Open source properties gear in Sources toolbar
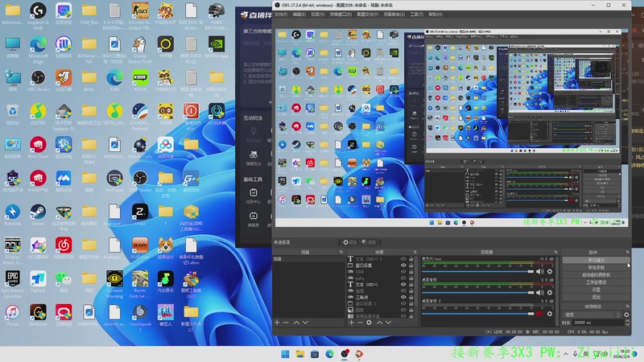This screenshot has width=644, height=362. click(x=369, y=323)
